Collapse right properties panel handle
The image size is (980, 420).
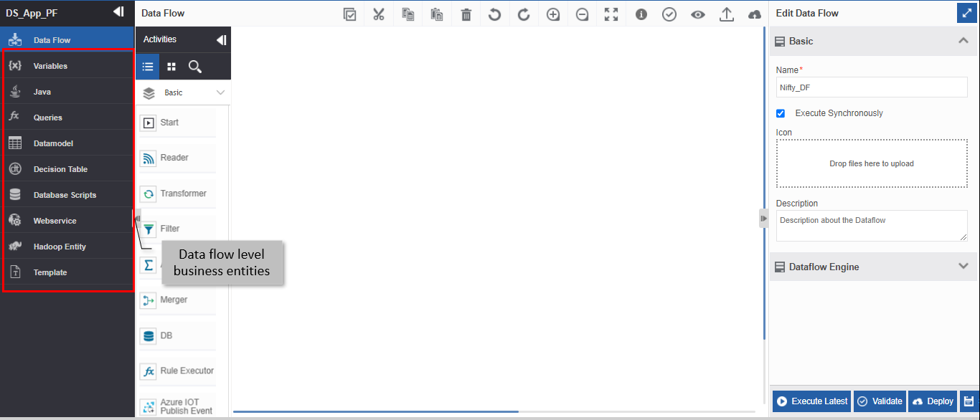763,218
